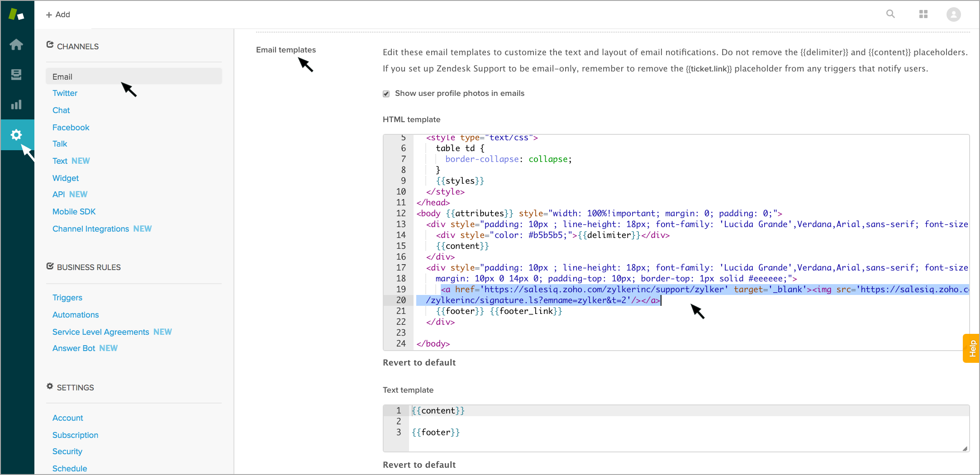Grab the Text template resize handle
This screenshot has height=475, width=980.
pos(965,449)
